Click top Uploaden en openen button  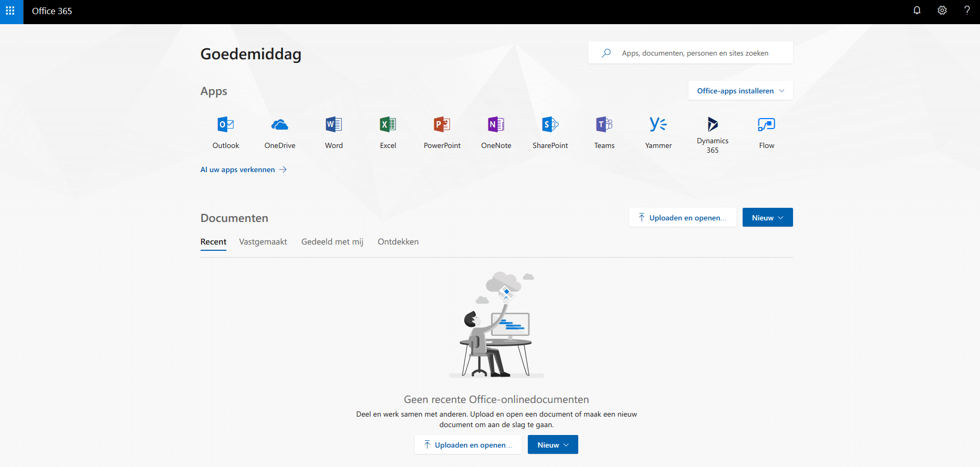(683, 218)
